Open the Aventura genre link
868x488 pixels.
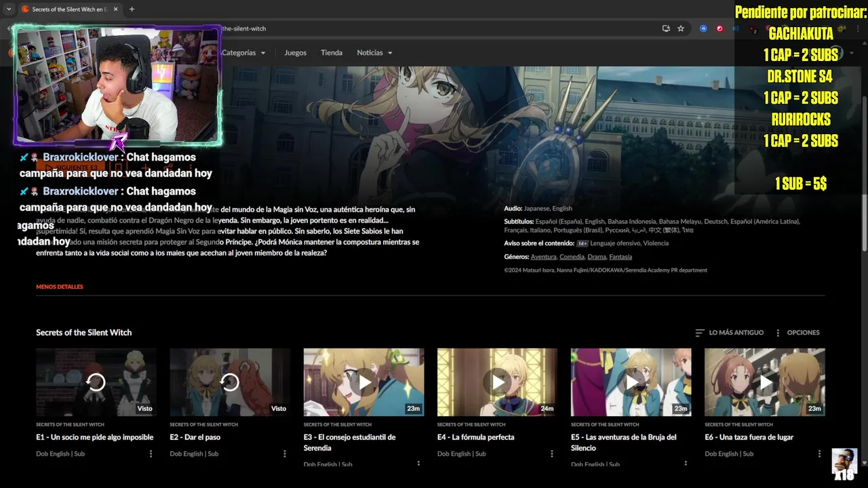(x=544, y=257)
